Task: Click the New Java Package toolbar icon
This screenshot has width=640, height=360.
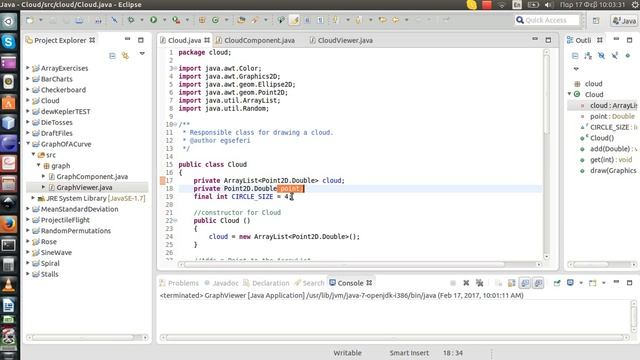Action: pos(202,20)
